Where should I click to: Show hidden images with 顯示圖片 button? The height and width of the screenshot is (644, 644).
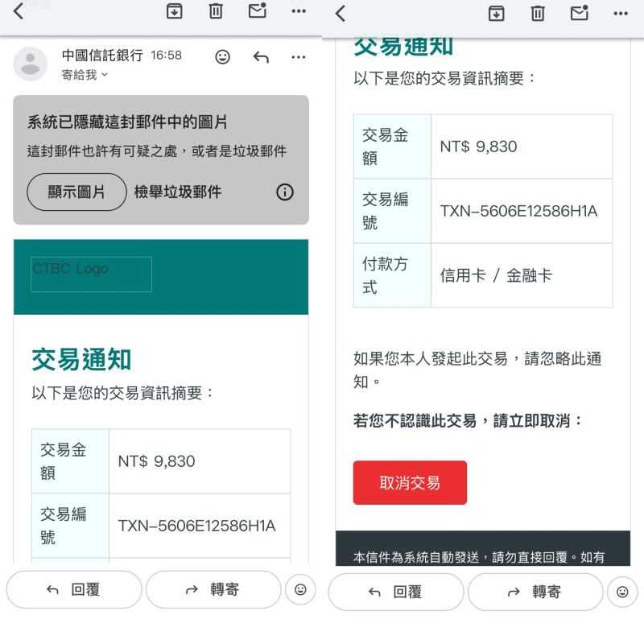coord(76,192)
